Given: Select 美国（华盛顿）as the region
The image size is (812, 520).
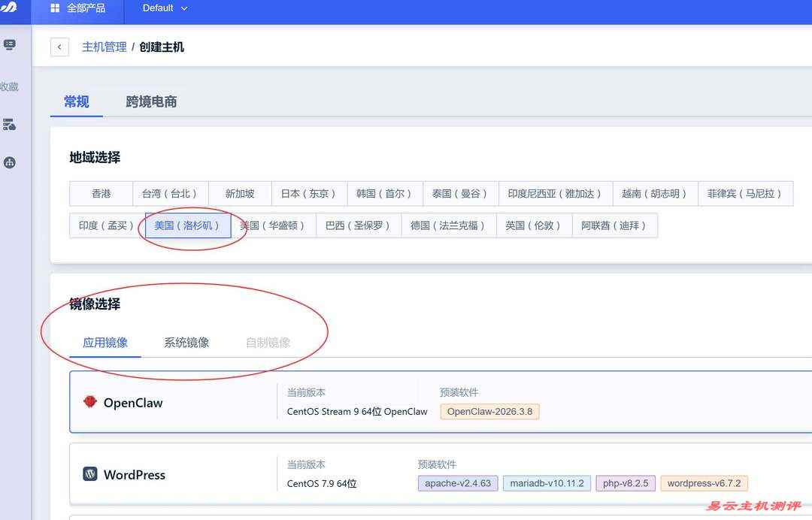Looking at the screenshot, I should click(272, 225).
